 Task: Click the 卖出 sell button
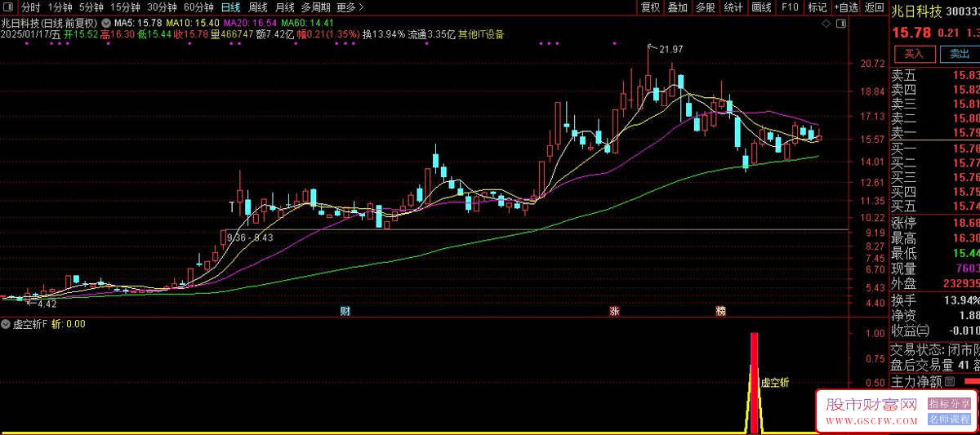tap(959, 54)
